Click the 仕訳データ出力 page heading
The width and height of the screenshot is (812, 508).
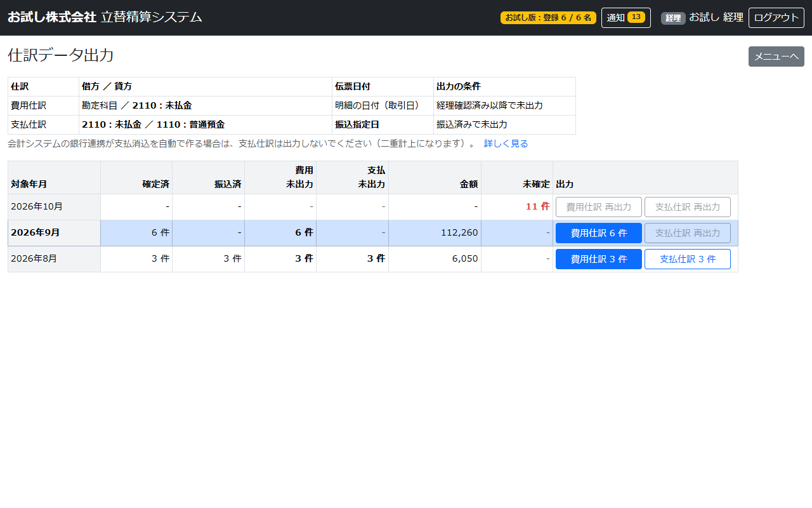61,55
